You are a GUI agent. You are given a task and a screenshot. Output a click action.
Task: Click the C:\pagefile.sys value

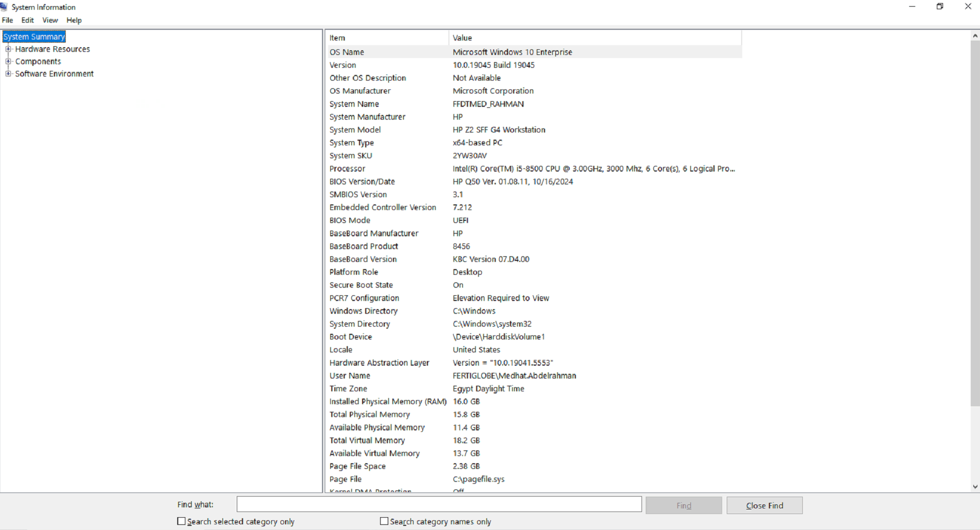[x=479, y=479]
